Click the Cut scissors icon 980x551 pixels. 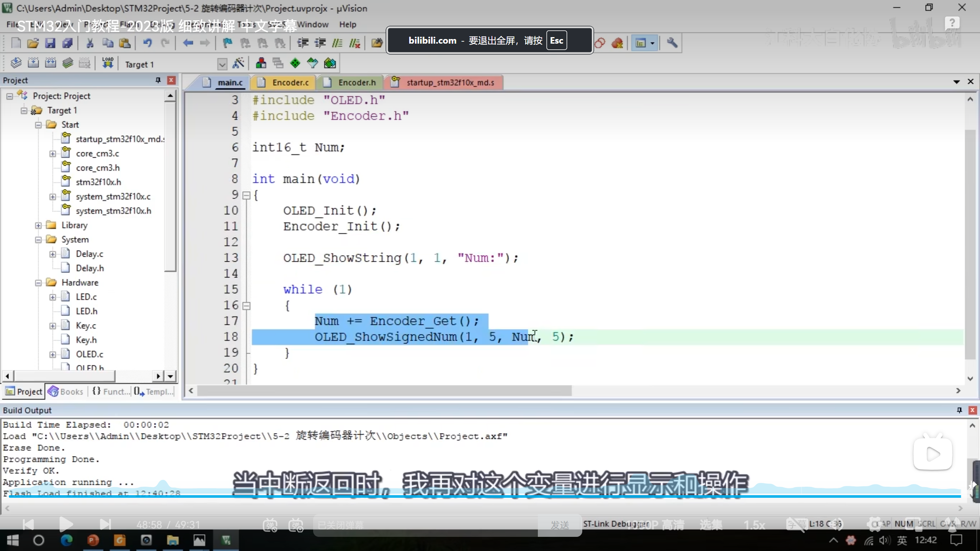(x=90, y=43)
